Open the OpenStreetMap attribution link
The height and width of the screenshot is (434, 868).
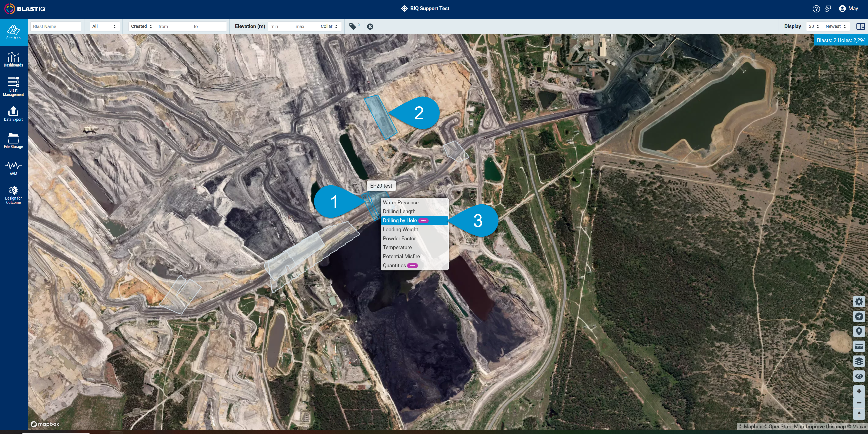click(x=783, y=427)
